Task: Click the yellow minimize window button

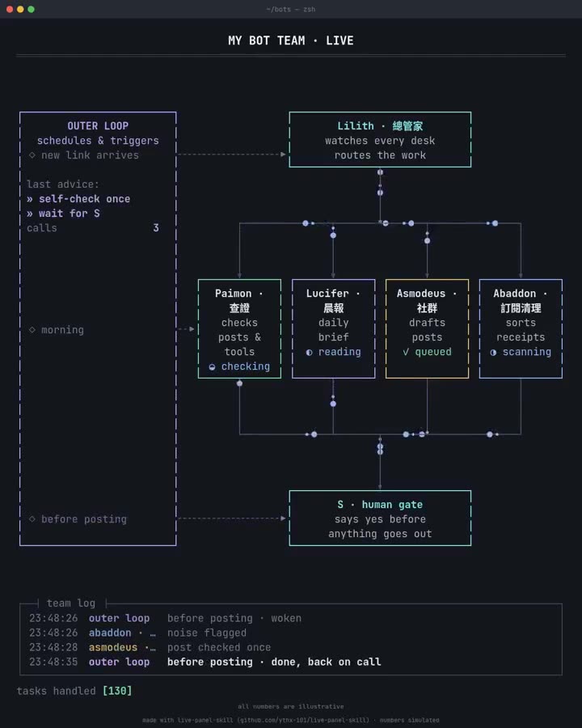Action: pyautogui.click(x=20, y=9)
